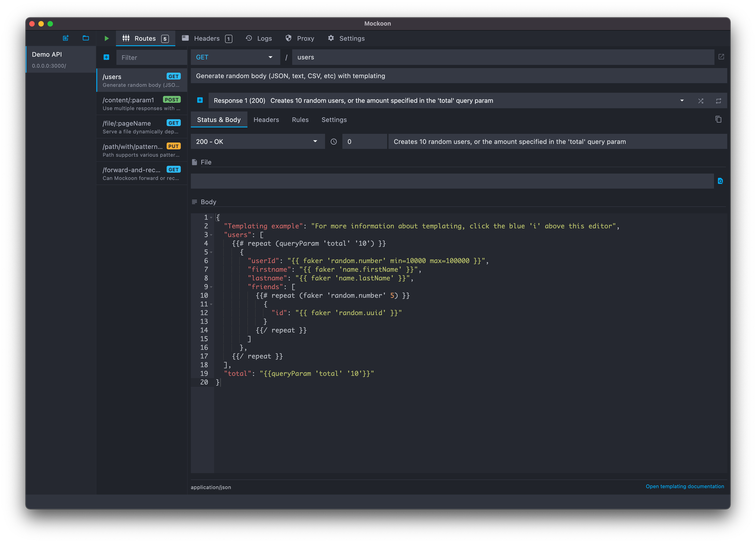Screen dimensions: 756x543
Task: Collapse code fold at editor line 5
Action: [211, 252]
